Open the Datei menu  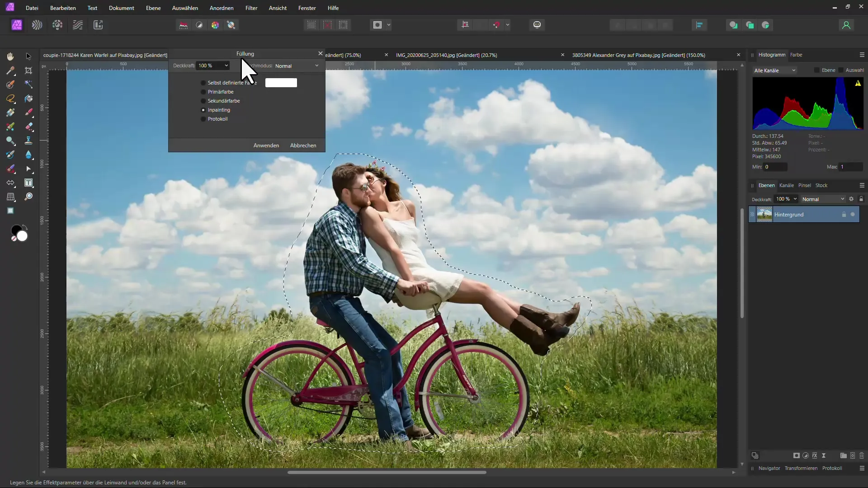(x=32, y=8)
